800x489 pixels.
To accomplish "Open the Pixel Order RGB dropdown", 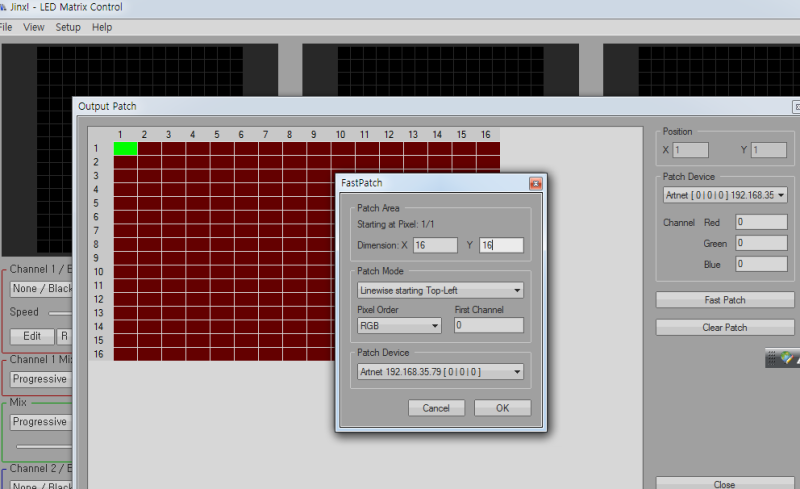I will [399, 326].
